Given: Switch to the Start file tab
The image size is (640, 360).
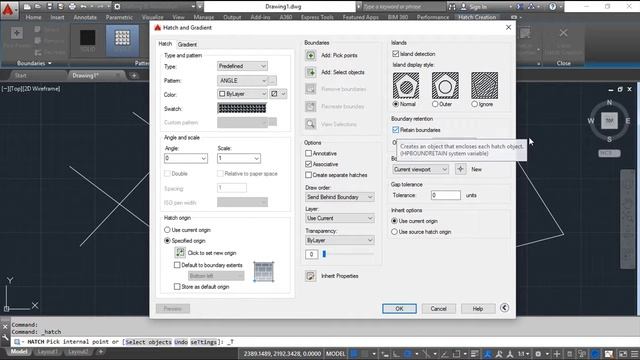Looking at the screenshot, I should click(x=20, y=76).
